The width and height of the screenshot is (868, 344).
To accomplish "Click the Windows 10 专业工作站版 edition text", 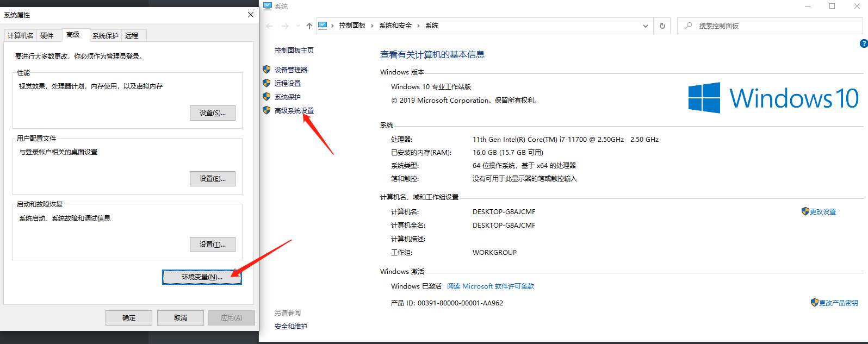I will tap(431, 86).
